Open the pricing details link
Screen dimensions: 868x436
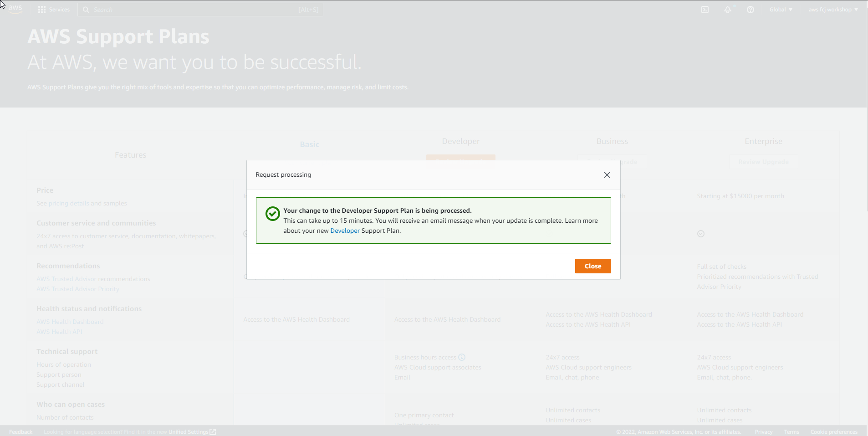click(69, 203)
